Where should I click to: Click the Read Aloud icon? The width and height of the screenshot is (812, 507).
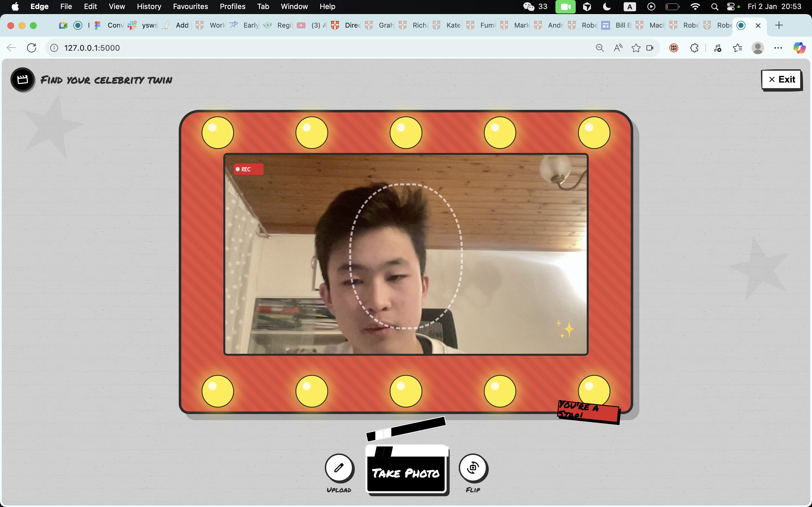(x=618, y=48)
